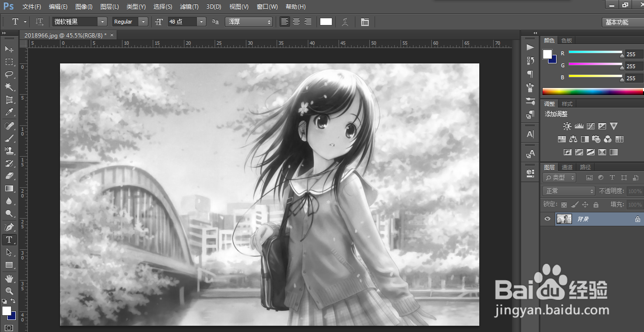Image resolution: width=644 pixels, height=332 pixels.
Task: Click Brightness/Contrast adjustment sun icon
Action: (567, 126)
